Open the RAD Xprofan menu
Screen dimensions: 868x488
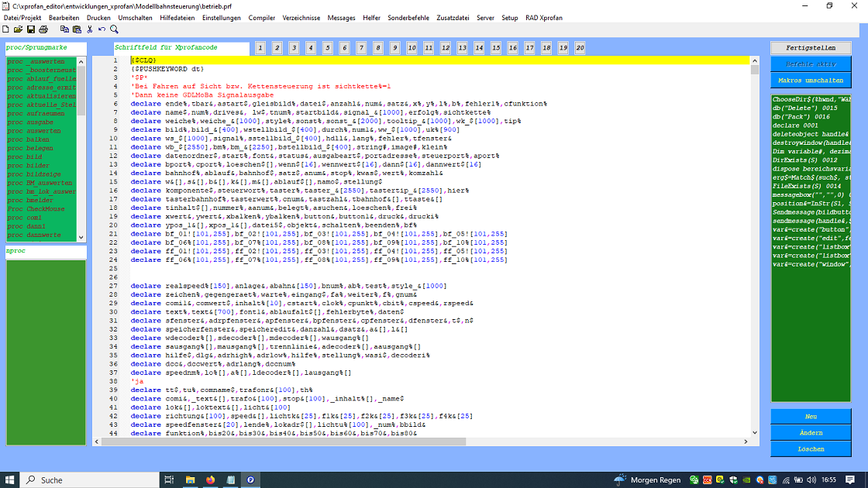543,18
